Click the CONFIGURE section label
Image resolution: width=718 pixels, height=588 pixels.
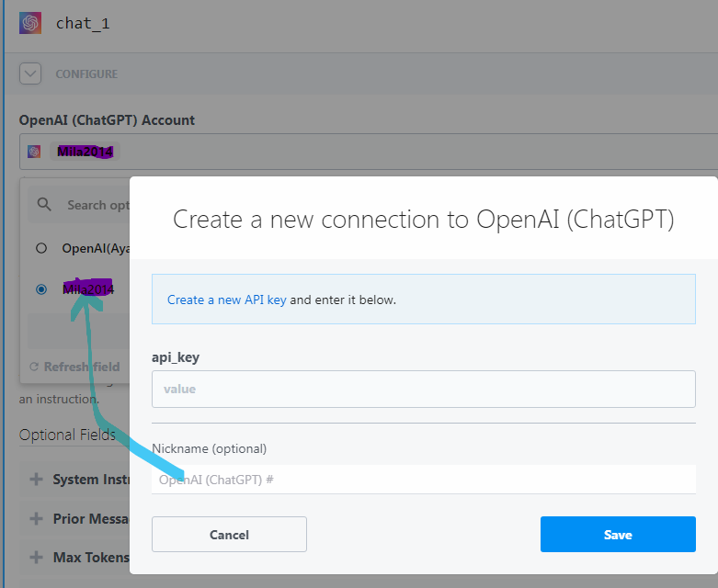(x=86, y=74)
